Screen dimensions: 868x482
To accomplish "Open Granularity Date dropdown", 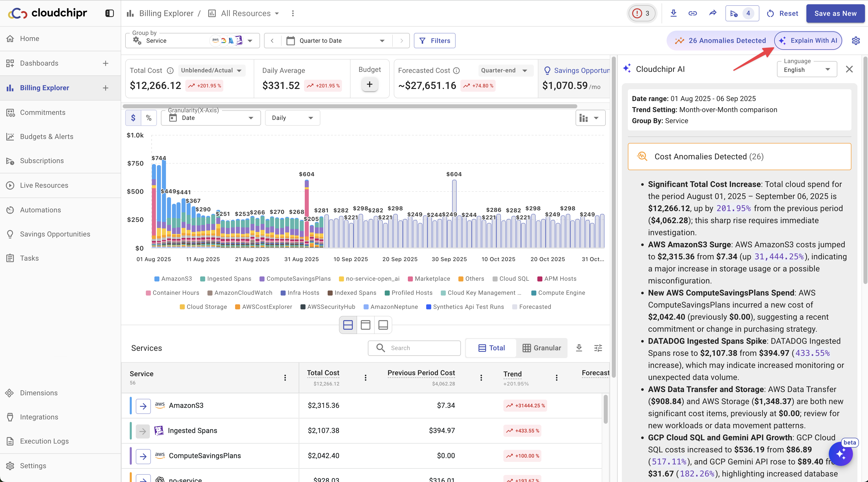I will [211, 118].
